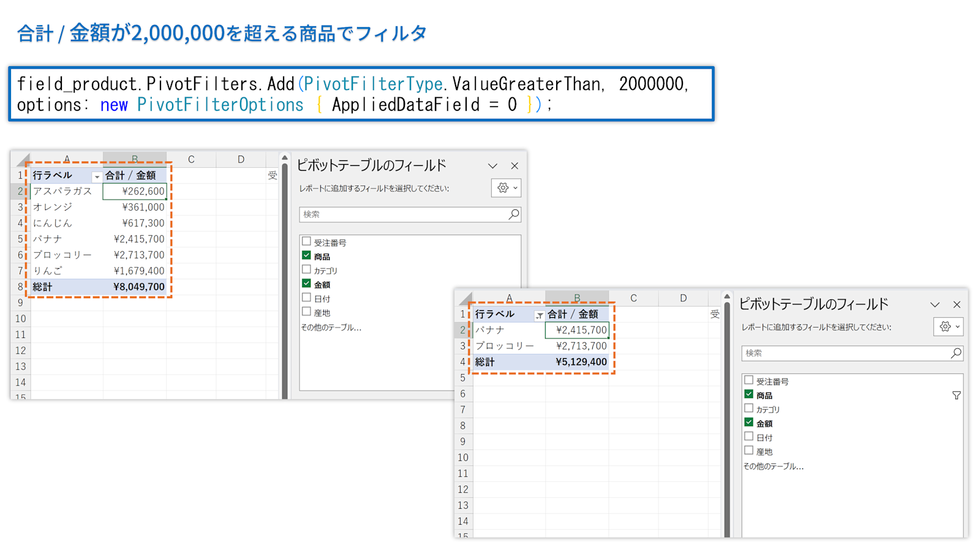Screen dimensions: 980x551
Task: Select column C header in the left sheet
Action: point(191,160)
